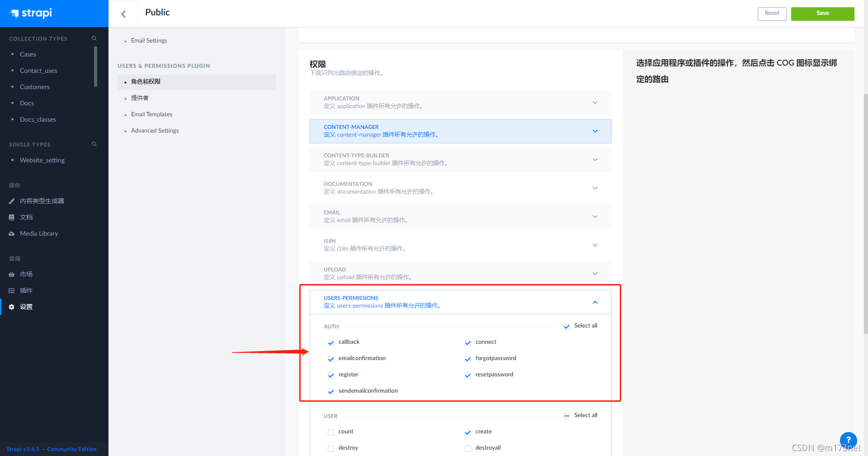Enable the destroyall permission

point(468,448)
